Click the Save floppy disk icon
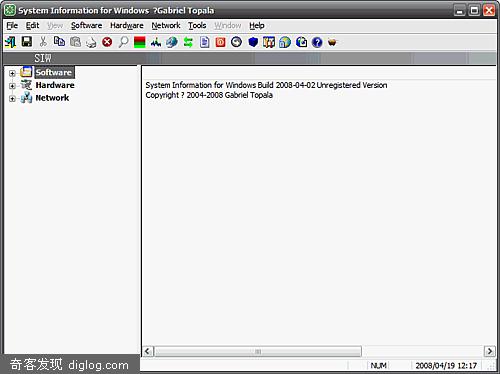This screenshot has width=500, height=374. click(x=27, y=42)
